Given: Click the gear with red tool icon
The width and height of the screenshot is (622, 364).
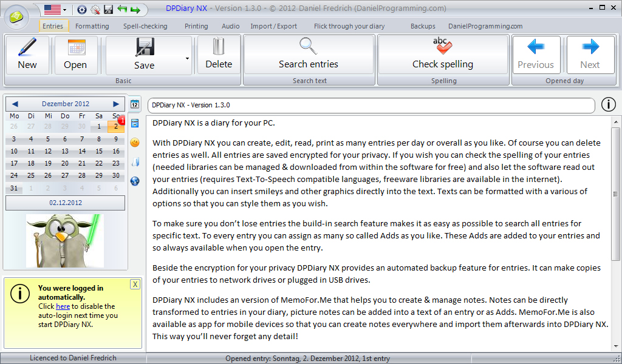Looking at the screenshot, I should [95, 10].
